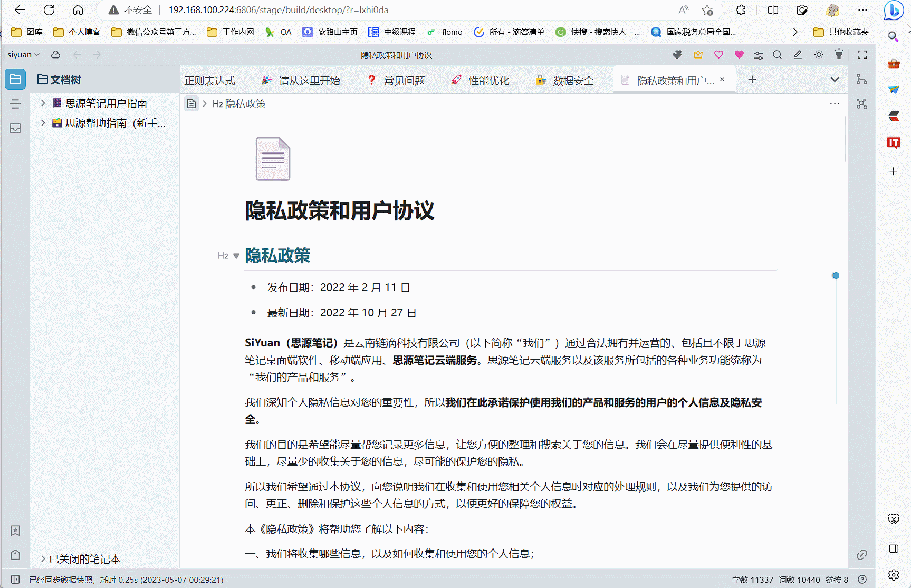This screenshot has height=588, width=911.
Task: Toggle edit/read-only mode pencil icon
Action: (x=798, y=54)
